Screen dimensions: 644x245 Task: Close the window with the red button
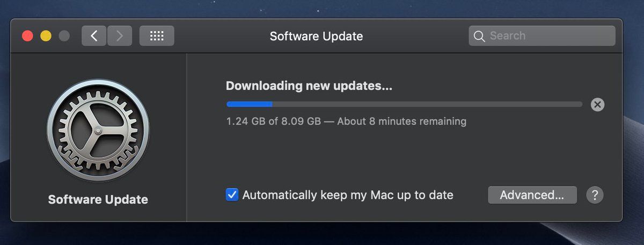(x=27, y=36)
